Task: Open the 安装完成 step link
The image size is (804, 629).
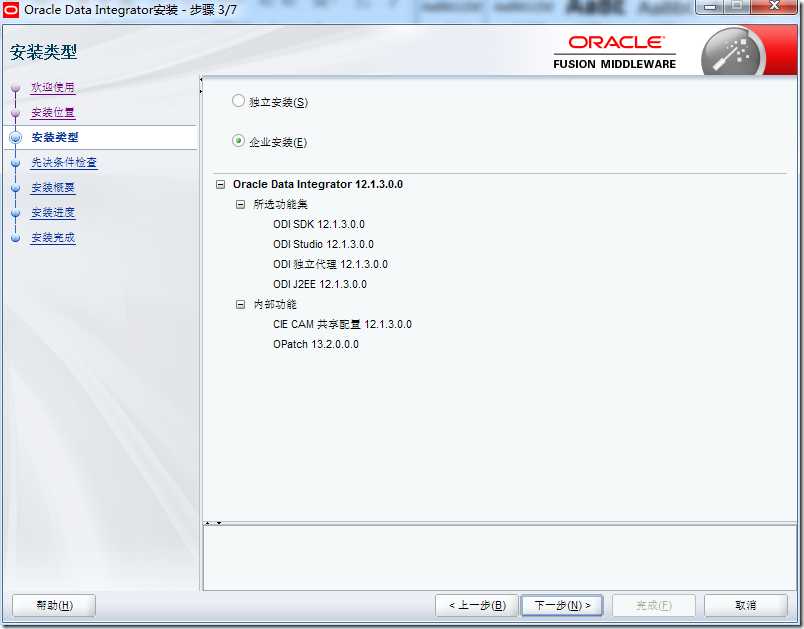Action: tap(53, 238)
